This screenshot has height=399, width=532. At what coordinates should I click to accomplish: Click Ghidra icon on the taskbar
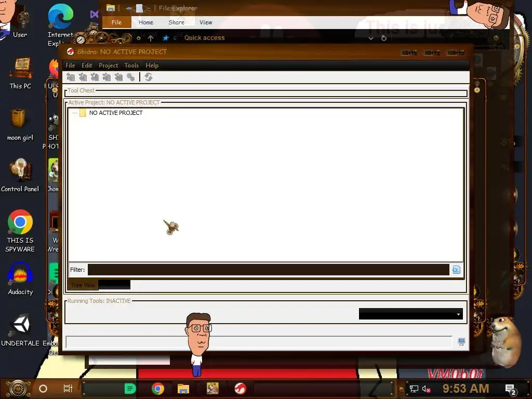[x=240, y=389]
